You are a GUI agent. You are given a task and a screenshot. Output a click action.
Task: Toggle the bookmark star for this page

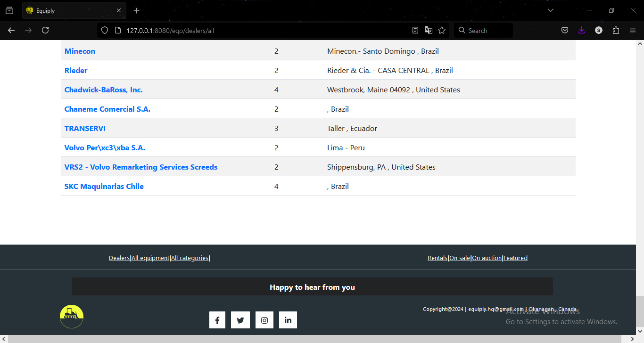[441, 30]
